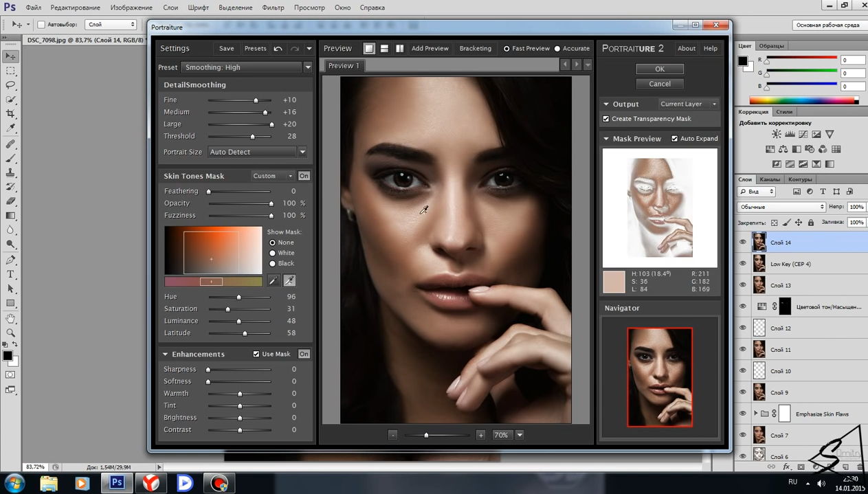Click the zoom out minus button

(x=392, y=435)
